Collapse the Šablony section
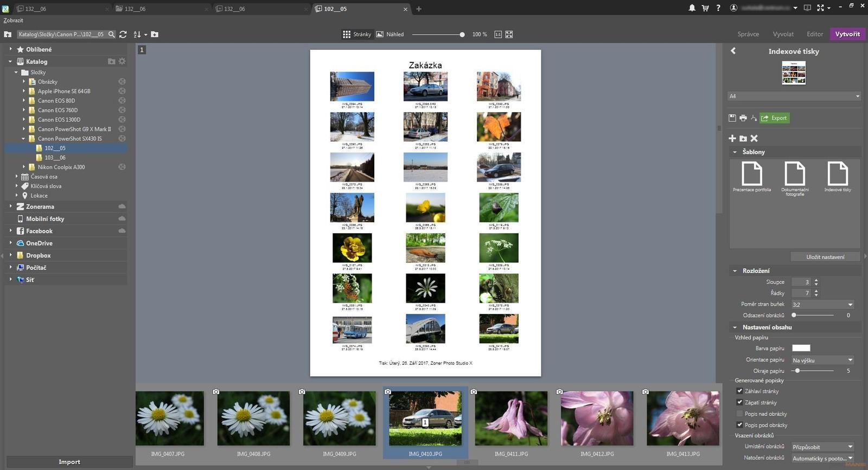 click(x=735, y=152)
